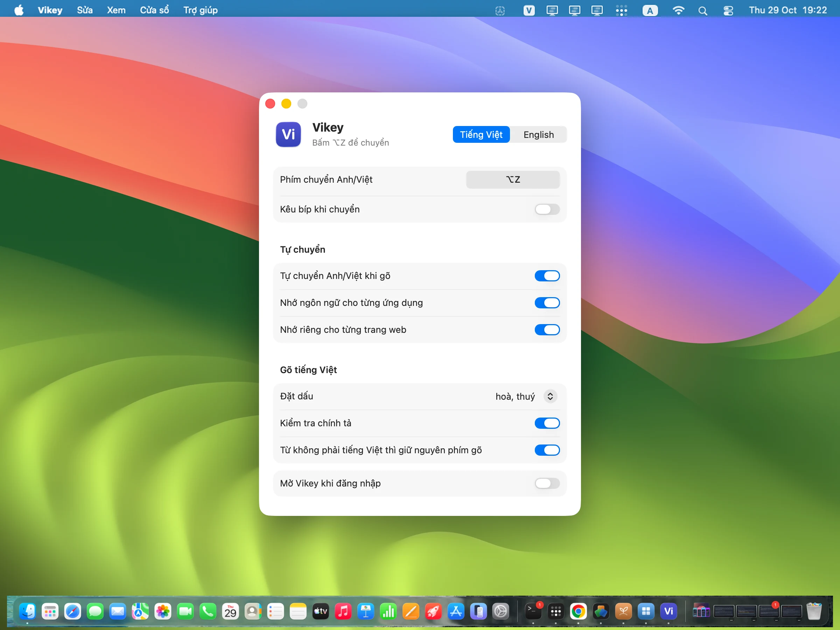Open the Wi-Fi status menu
The image size is (840, 630).
678,10
